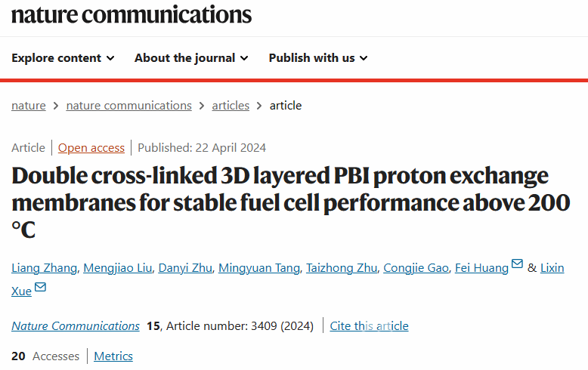Click Cite this article link

[369, 325]
